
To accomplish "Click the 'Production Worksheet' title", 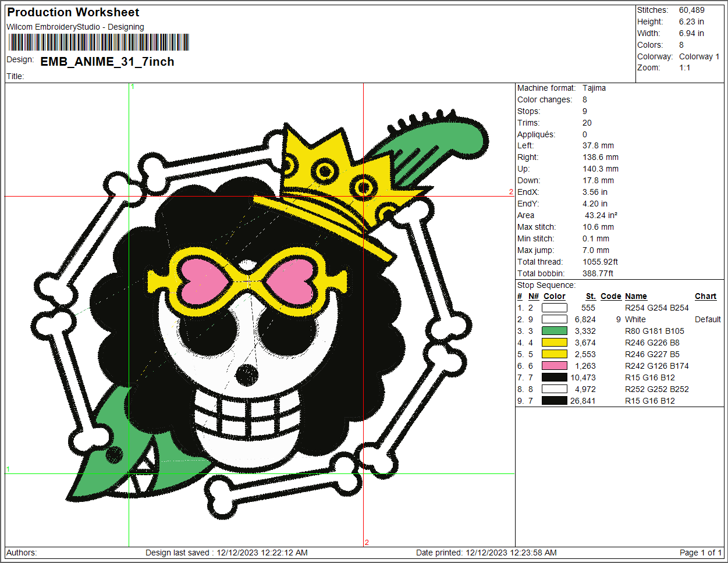I will [x=73, y=12].
